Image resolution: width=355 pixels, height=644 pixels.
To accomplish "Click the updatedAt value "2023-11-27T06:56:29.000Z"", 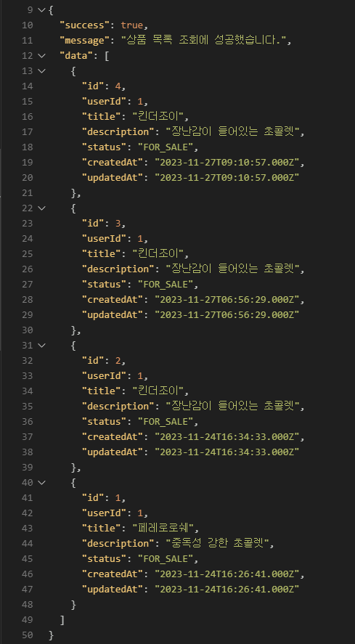I will [227, 315].
